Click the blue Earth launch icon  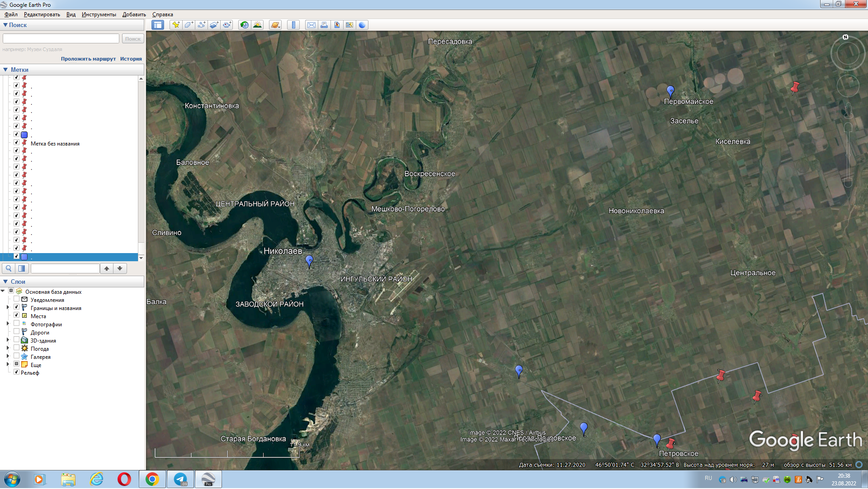point(362,25)
